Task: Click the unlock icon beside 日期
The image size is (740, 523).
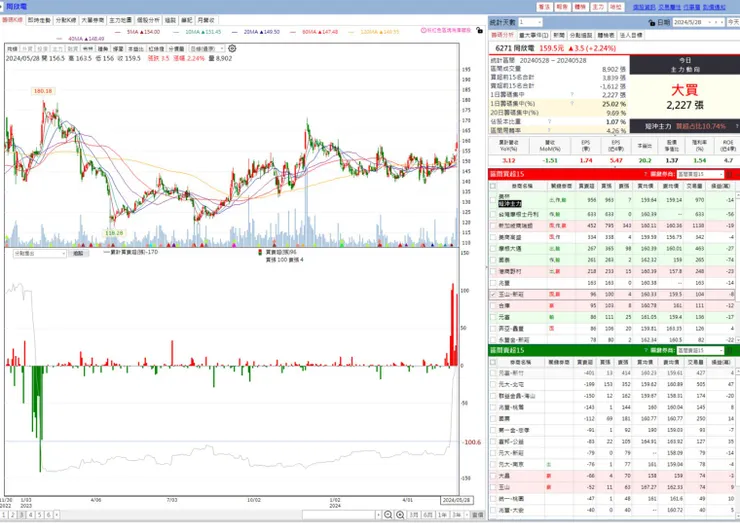Action: pos(652,22)
